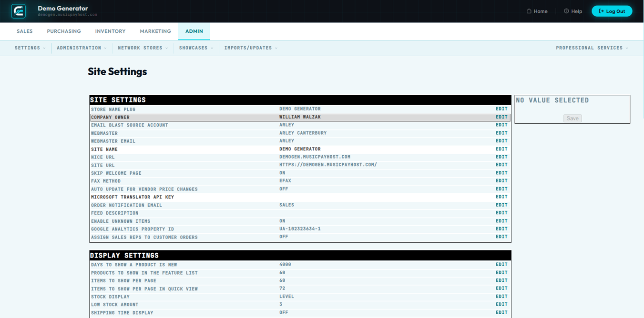Click Edit in the Items to Show Per Page row
Viewport: 644px width, 318px height.
pos(501,280)
